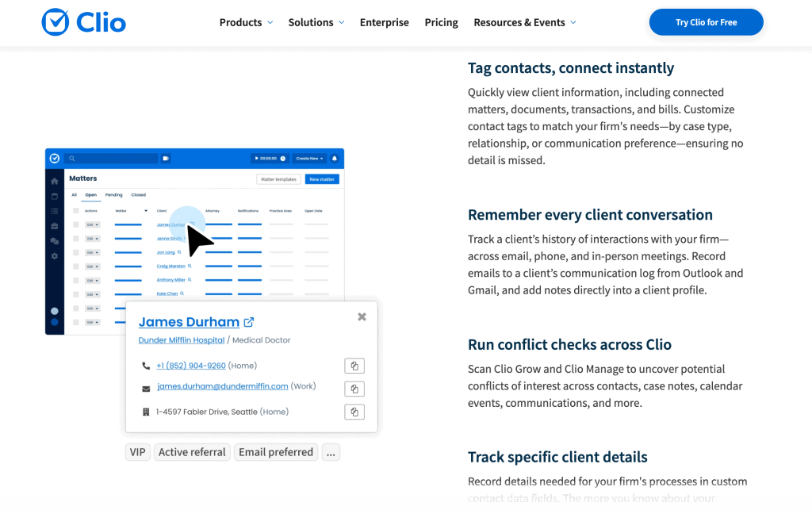This screenshot has width=812, height=510.
Task: Check the box in the Jenna Smith row
Action: click(75, 239)
